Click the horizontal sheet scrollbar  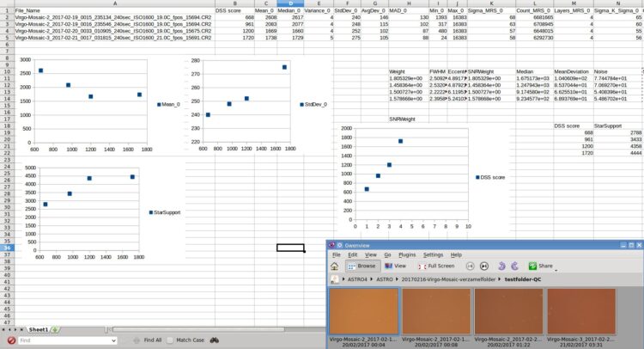click(199, 330)
